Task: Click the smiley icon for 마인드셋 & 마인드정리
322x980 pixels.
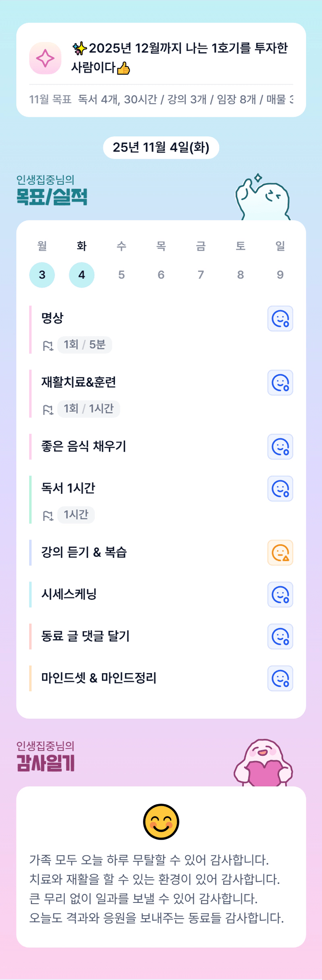Action: pyautogui.click(x=280, y=678)
